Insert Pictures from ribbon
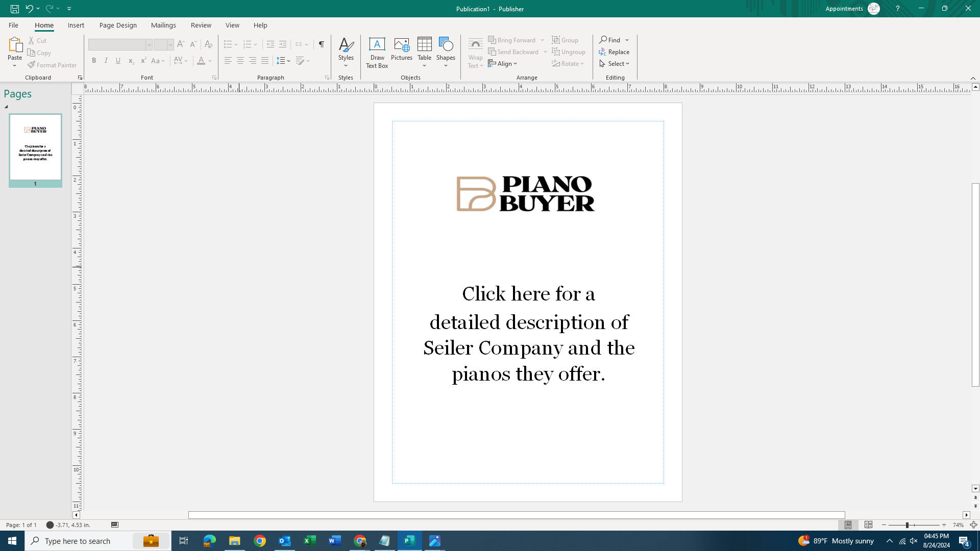 [x=402, y=49]
